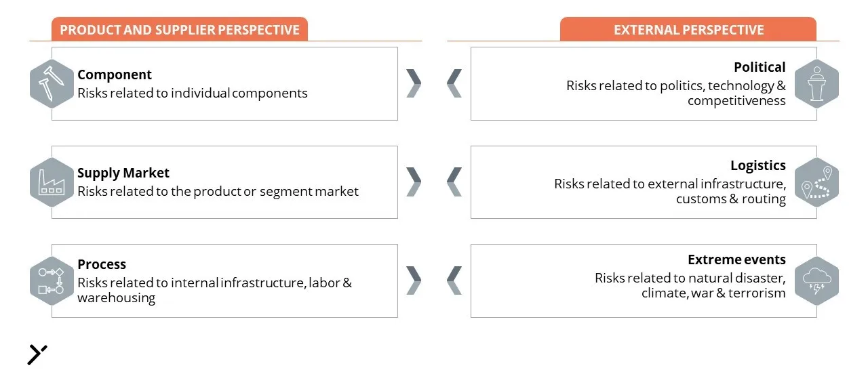Screen dimensions: 868x374
Task: Click left-pointing chevron next to Logistics box
Action: tap(454, 182)
